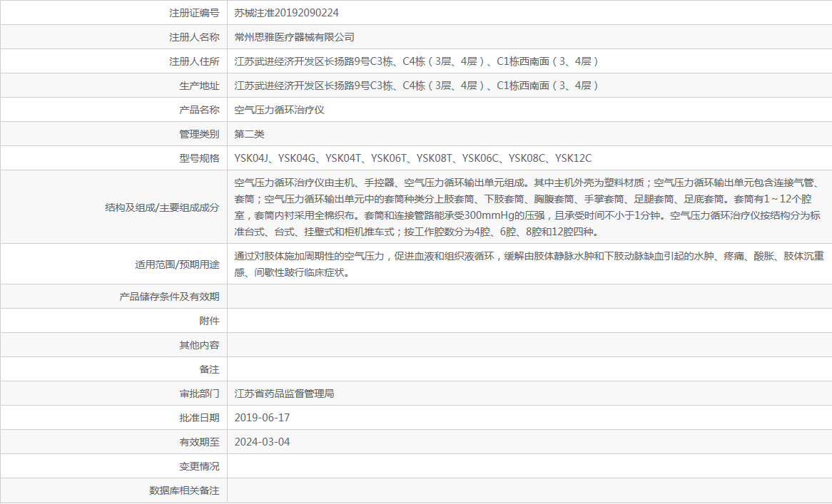Select the 注册人住所 label
The height and width of the screenshot is (504, 832).
click(x=194, y=61)
